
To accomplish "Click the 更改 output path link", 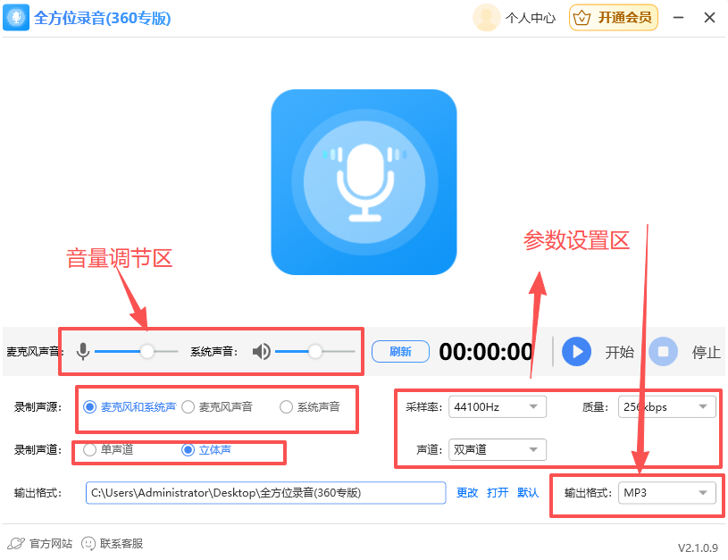I will [x=467, y=493].
